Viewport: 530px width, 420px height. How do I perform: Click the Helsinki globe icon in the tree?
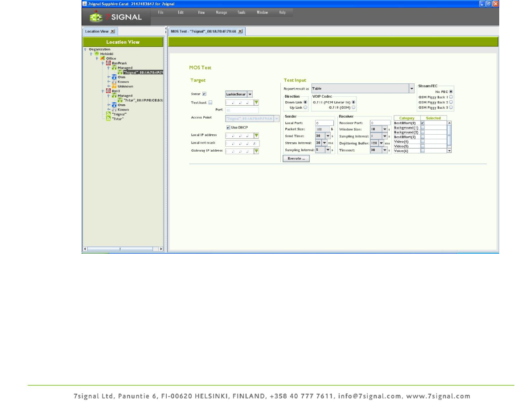point(97,54)
